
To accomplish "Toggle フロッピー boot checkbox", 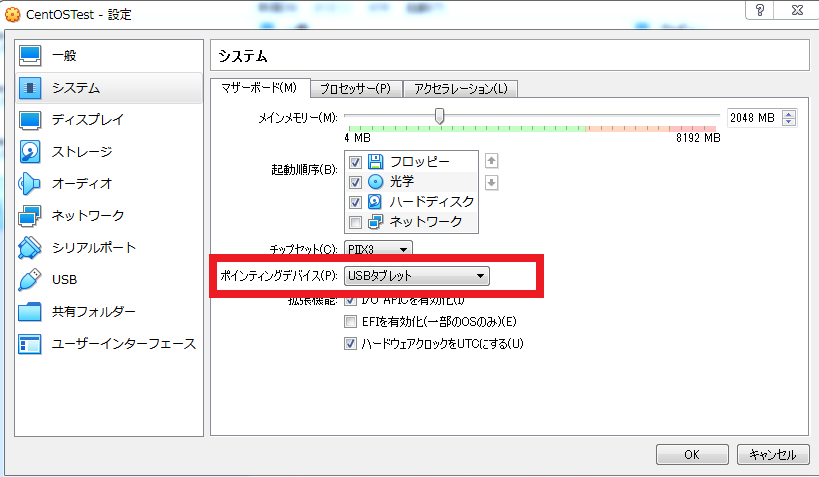I will point(355,162).
